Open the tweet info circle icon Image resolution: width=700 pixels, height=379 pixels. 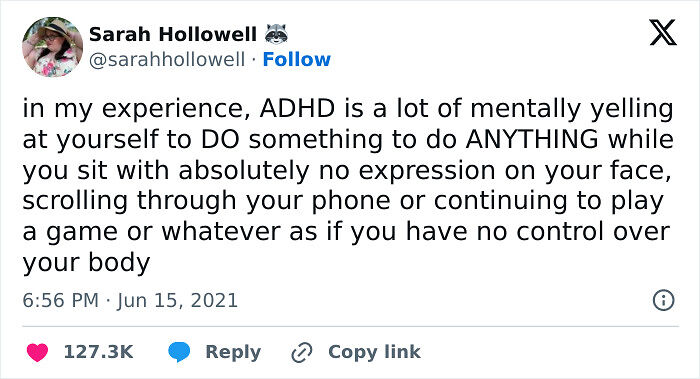[663, 300]
